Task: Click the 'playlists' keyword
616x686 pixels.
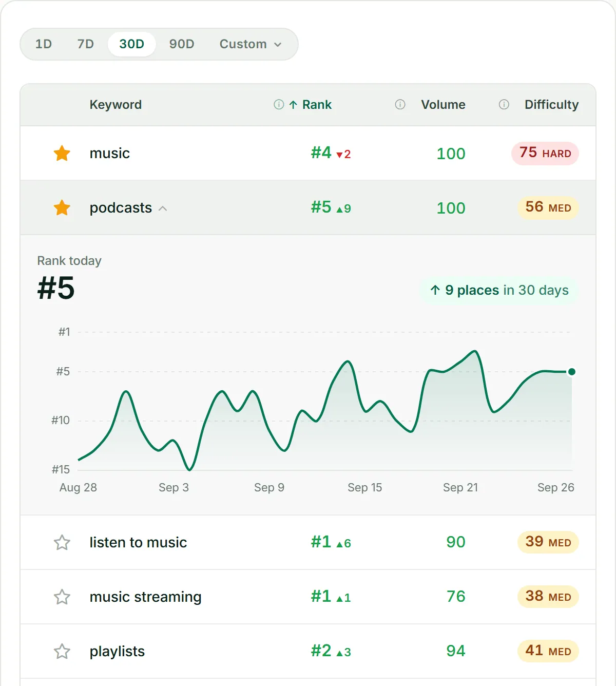Action: 117,652
